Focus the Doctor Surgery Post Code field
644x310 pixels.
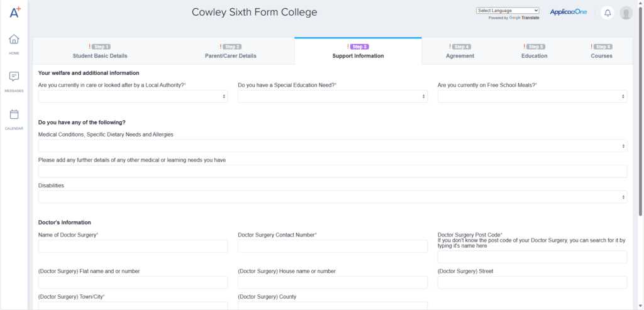coord(532,257)
